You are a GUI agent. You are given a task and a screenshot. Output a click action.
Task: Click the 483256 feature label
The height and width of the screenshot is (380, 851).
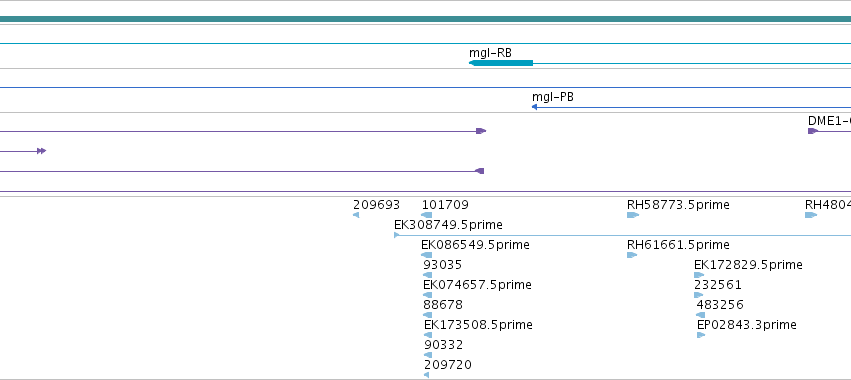(720, 305)
